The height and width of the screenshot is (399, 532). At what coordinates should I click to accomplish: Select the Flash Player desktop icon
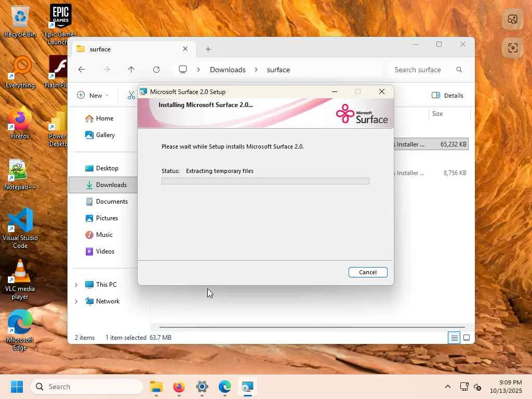58,72
